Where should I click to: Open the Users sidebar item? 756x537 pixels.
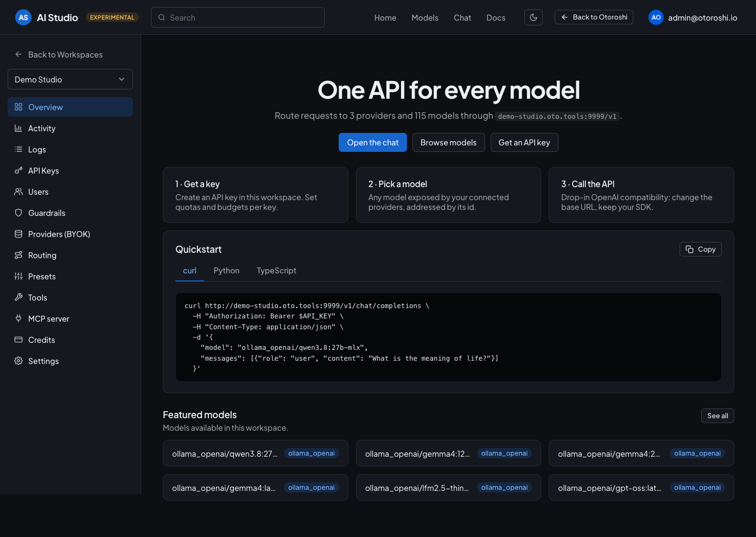coord(70,191)
